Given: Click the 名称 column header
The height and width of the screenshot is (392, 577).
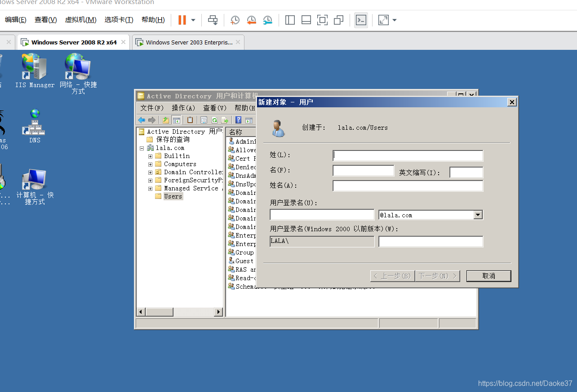Looking at the screenshot, I should click(x=240, y=132).
